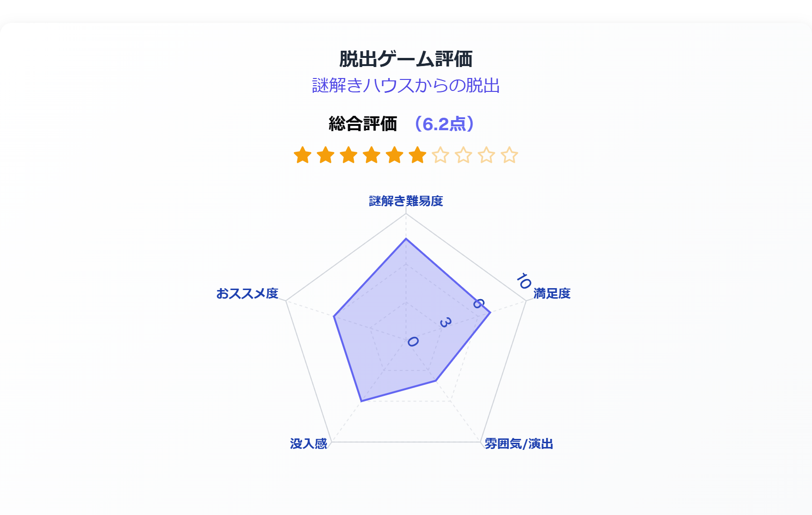Click the fifth filled rating star
The width and height of the screenshot is (812, 515).
[395, 155]
